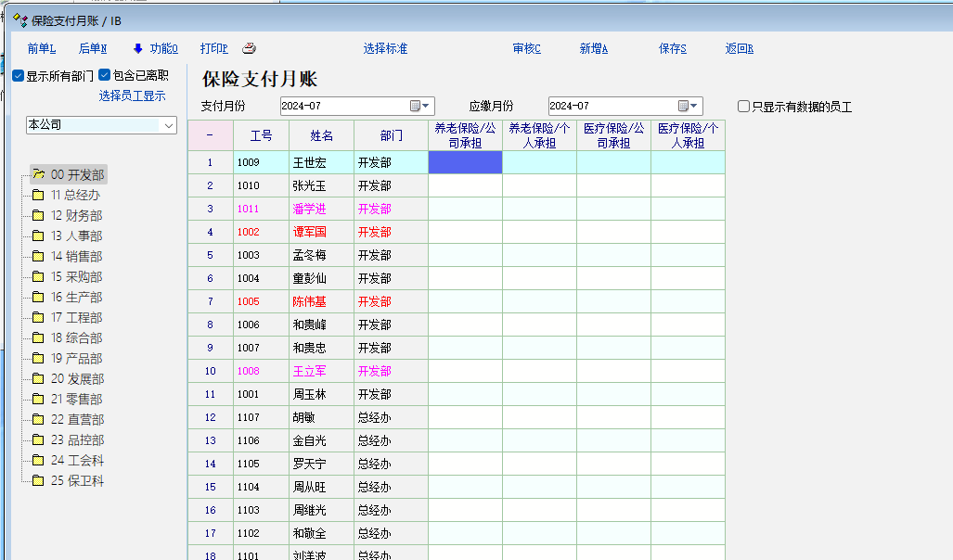The height and width of the screenshot is (560, 953).
Task: Click the 前单 menu item
Action: 42,49
